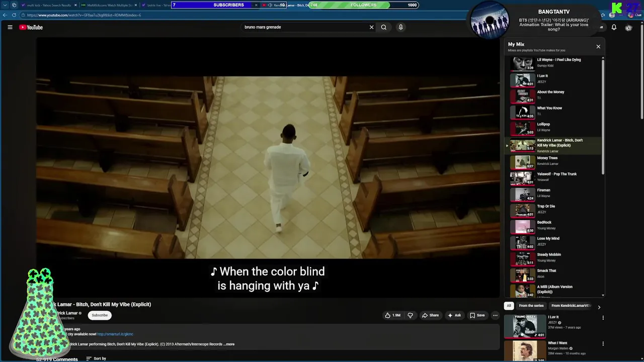Open the Ask AI button
Screen dimensions: 644x362
point(454,315)
